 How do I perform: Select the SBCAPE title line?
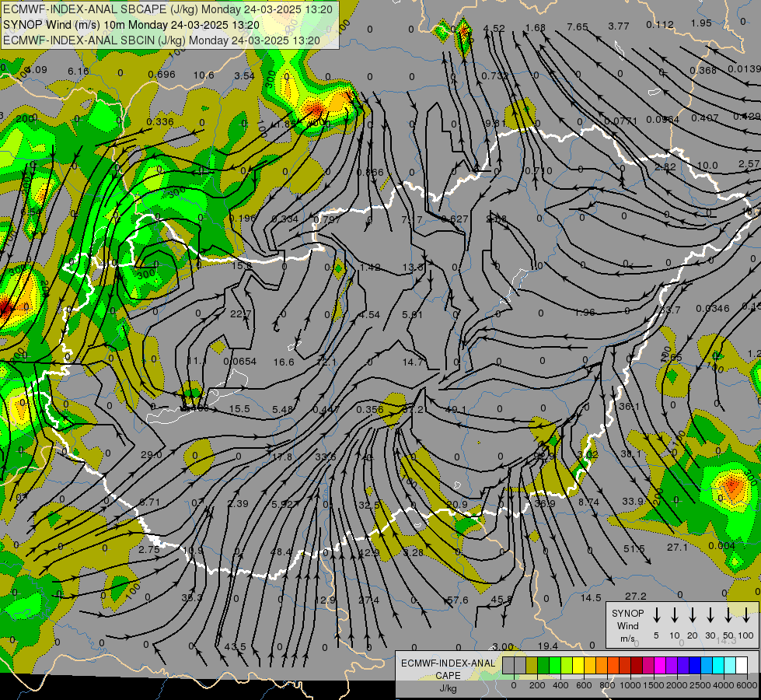point(168,9)
